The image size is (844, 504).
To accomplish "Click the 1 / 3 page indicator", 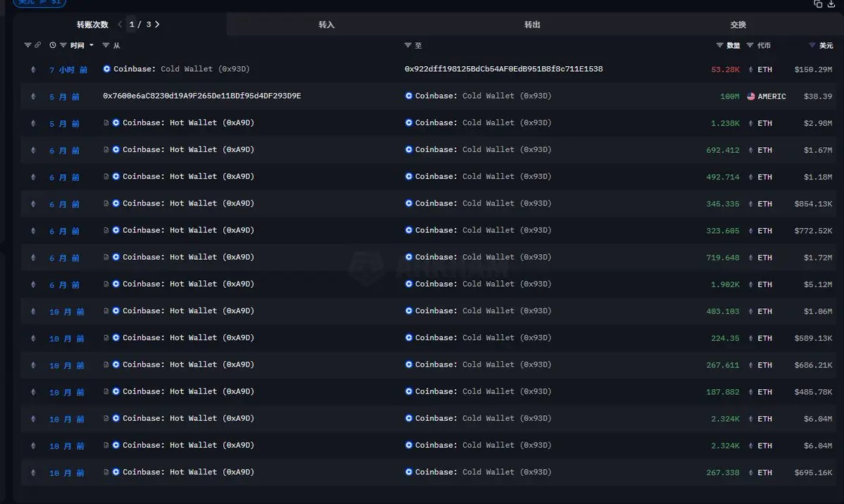I will click(140, 24).
